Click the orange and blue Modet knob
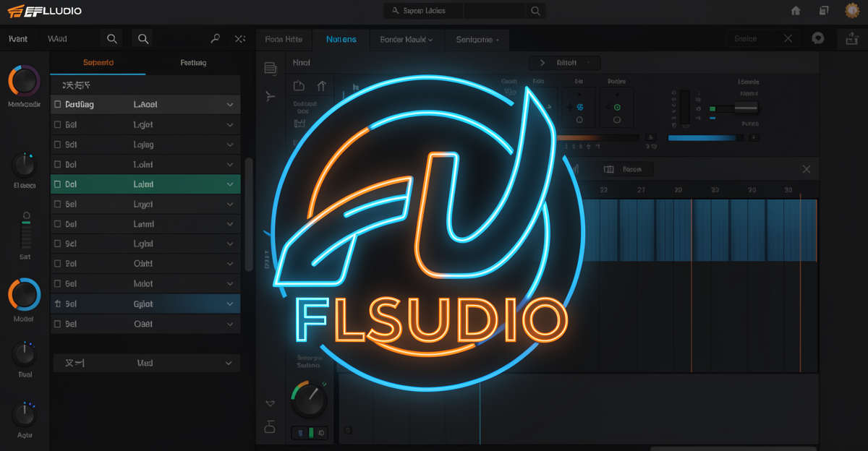Screen dimensions: 868x451 pyautogui.click(x=24, y=295)
